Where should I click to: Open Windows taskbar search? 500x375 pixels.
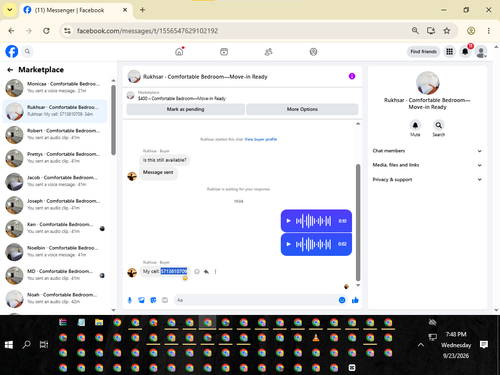tap(26, 345)
